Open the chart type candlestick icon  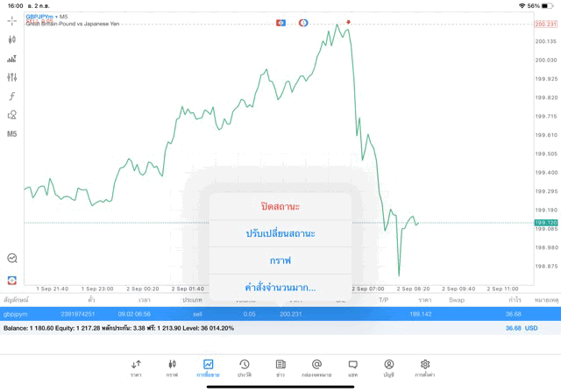pos(11,39)
